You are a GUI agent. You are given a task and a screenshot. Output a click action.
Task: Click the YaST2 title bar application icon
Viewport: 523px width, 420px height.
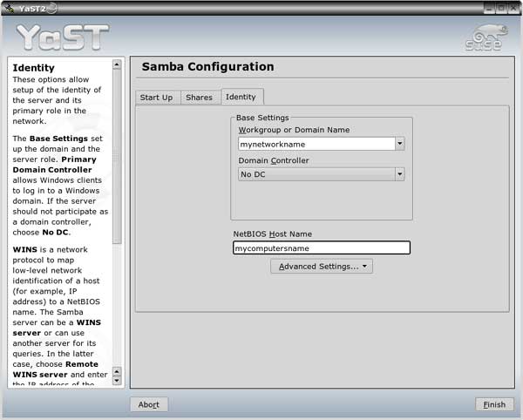10,8
